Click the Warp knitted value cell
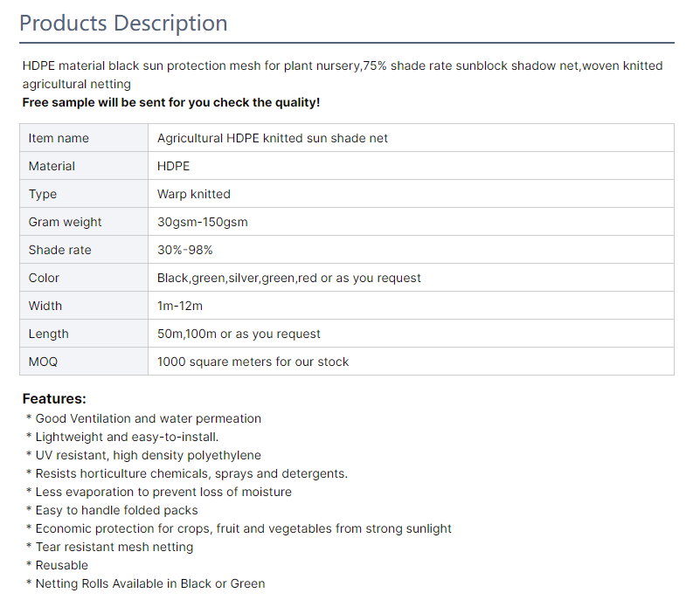 click(194, 194)
